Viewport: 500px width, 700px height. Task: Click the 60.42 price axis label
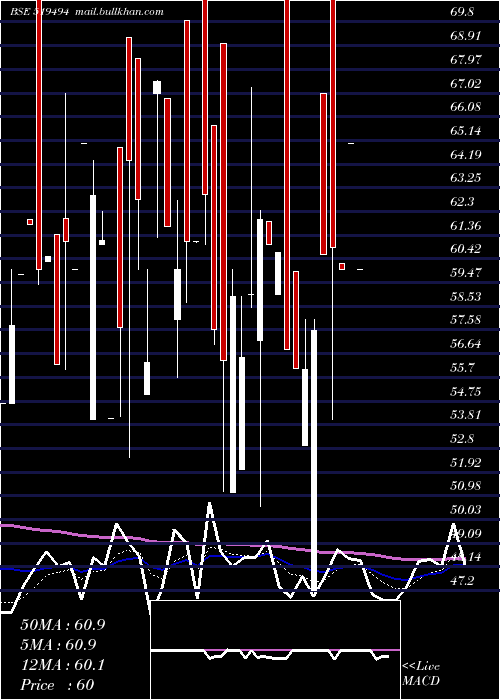coord(466,249)
